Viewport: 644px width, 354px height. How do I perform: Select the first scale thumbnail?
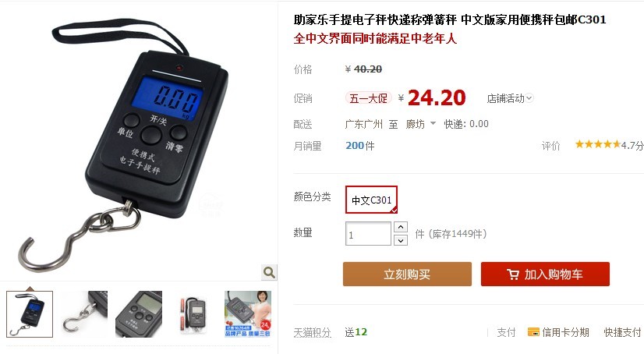point(30,314)
